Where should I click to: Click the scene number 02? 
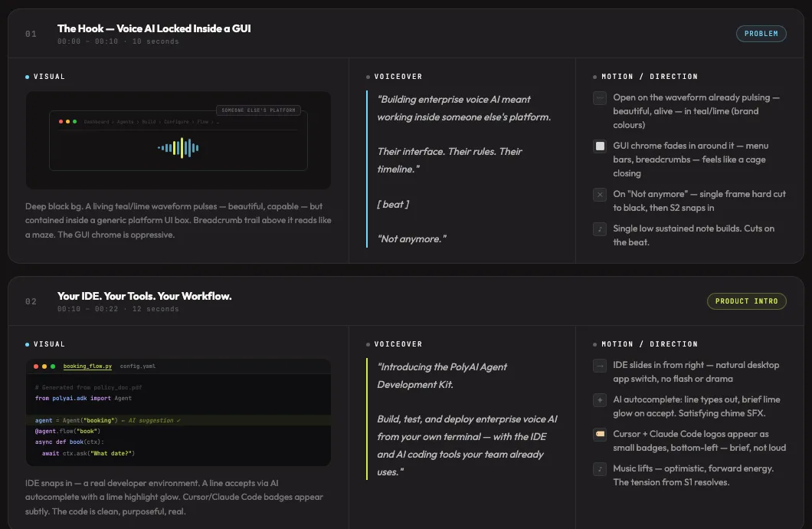31,301
